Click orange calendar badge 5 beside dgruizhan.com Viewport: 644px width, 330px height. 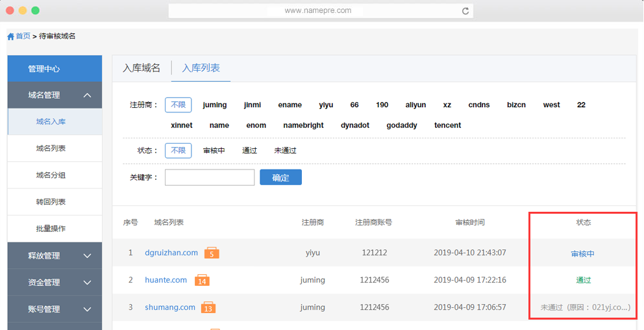click(x=211, y=253)
